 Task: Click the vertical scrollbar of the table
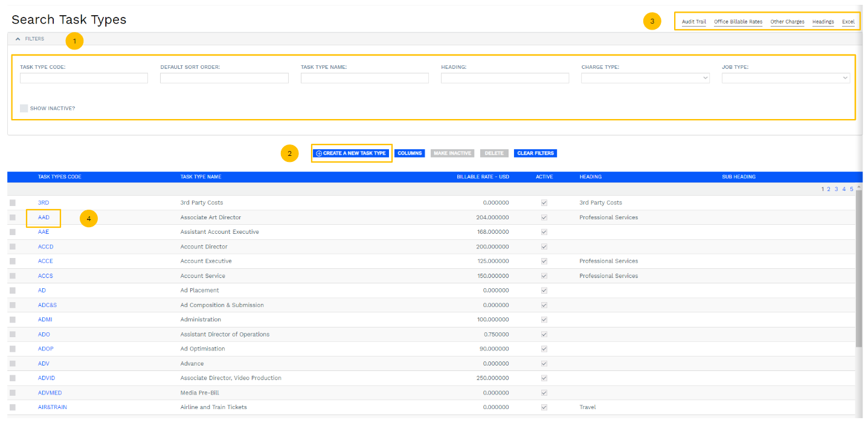coord(859,272)
